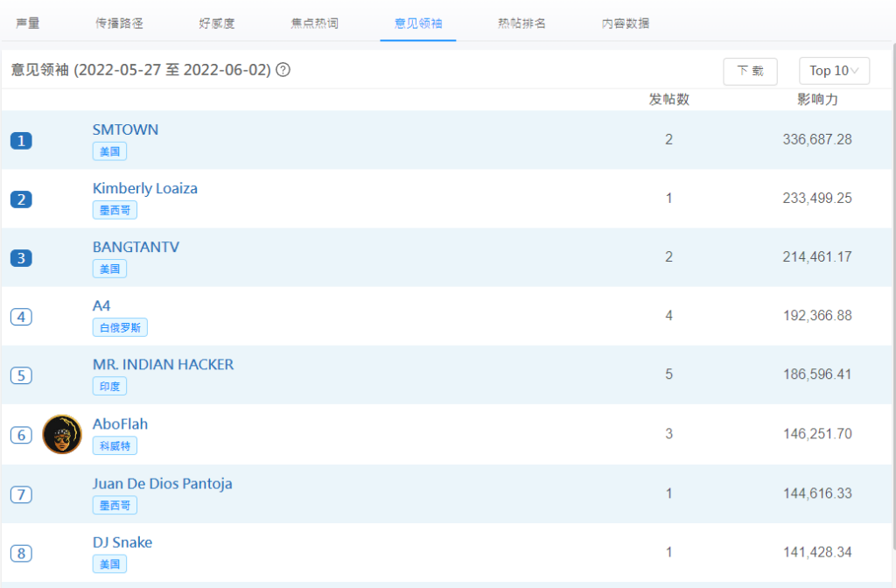This screenshot has height=588, width=896.
Task: Click AboFlah's avatar thumbnail
Action: click(x=61, y=434)
